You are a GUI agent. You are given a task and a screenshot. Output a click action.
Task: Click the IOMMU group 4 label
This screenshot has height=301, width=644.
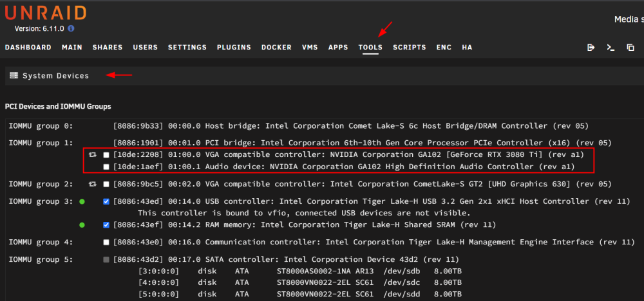coord(41,242)
